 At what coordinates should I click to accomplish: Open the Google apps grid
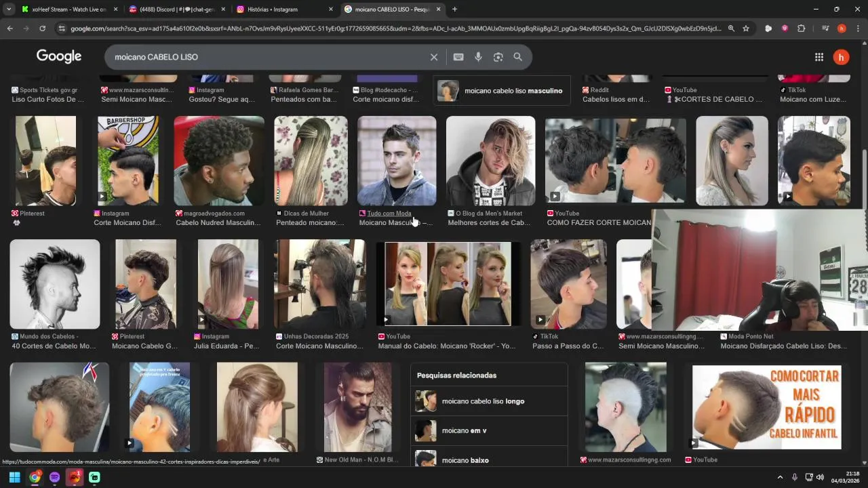click(x=819, y=57)
